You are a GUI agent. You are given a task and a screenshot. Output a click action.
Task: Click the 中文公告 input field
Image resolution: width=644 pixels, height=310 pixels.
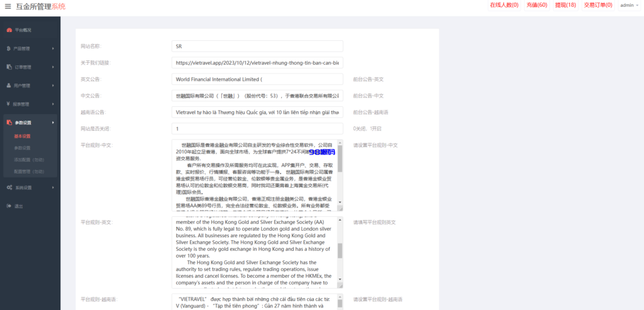pyautogui.click(x=257, y=96)
